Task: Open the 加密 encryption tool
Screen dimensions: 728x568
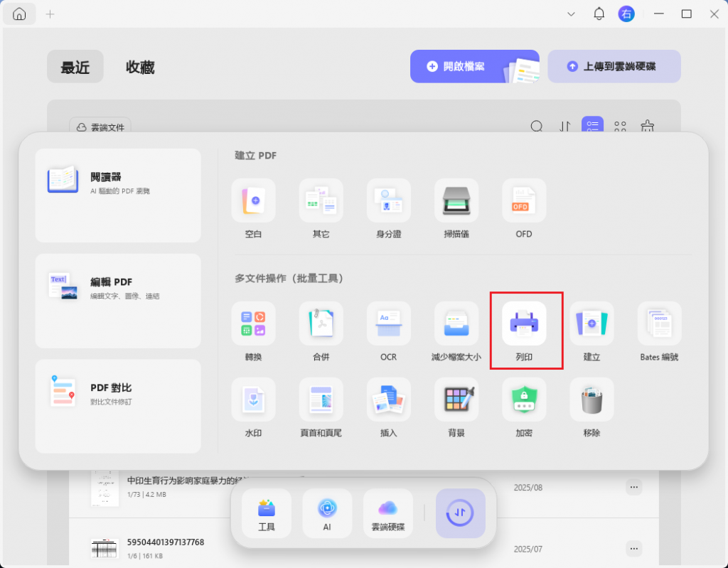Action: pos(524,407)
